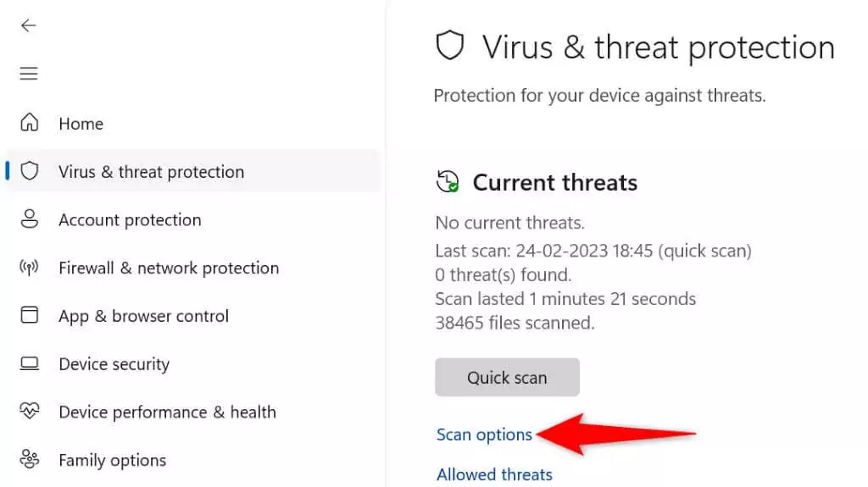Click the Firewall antenna icon

pyautogui.click(x=29, y=268)
